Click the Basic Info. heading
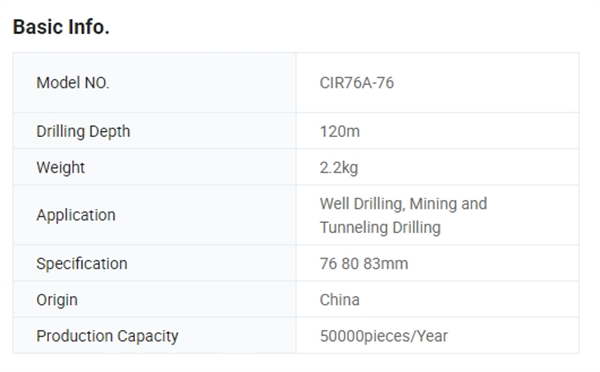 (61, 27)
